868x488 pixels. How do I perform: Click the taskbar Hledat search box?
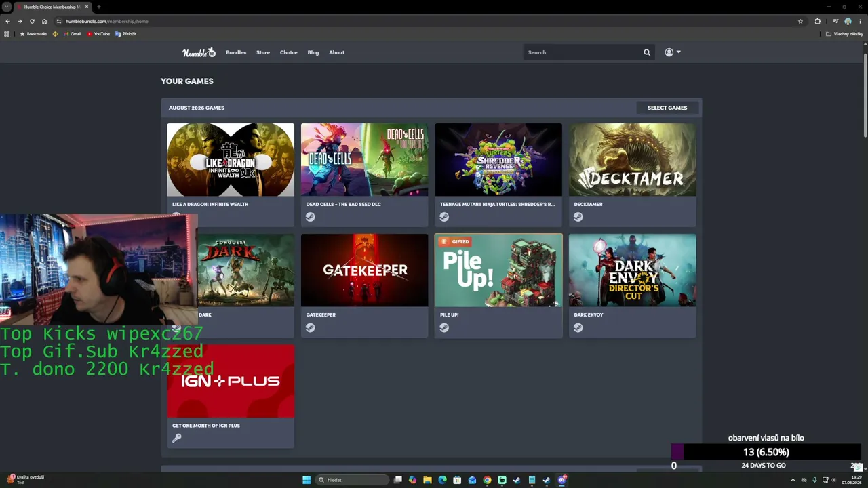coord(351,480)
